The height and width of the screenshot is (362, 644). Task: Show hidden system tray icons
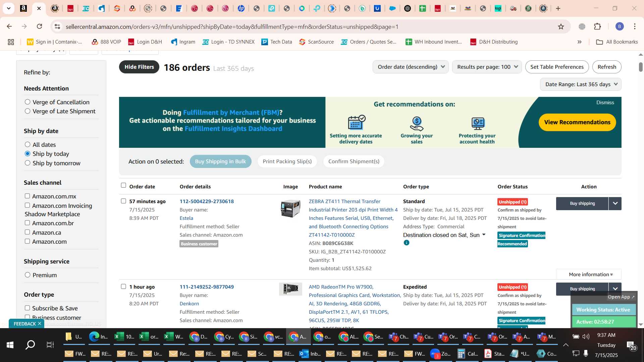coord(566,345)
